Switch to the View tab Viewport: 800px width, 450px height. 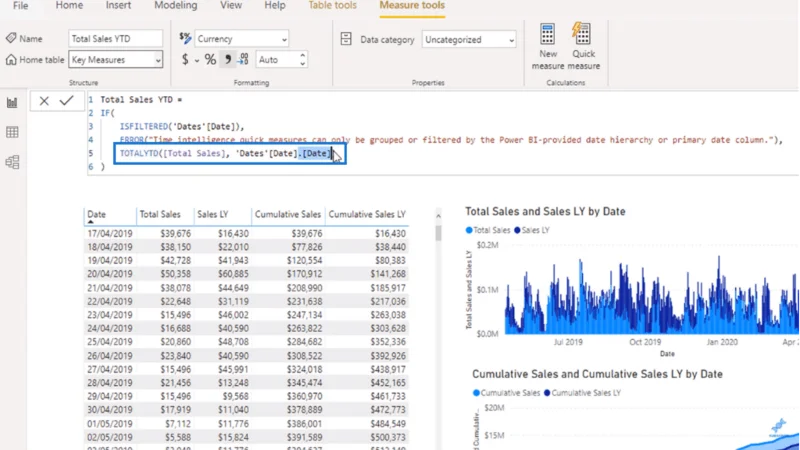tap(231, 6)
